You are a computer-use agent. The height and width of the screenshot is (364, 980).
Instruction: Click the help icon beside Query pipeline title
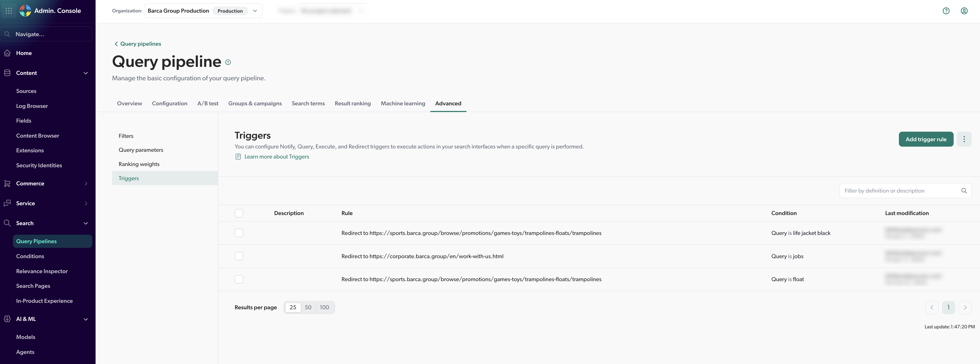[x=228, y=62]
